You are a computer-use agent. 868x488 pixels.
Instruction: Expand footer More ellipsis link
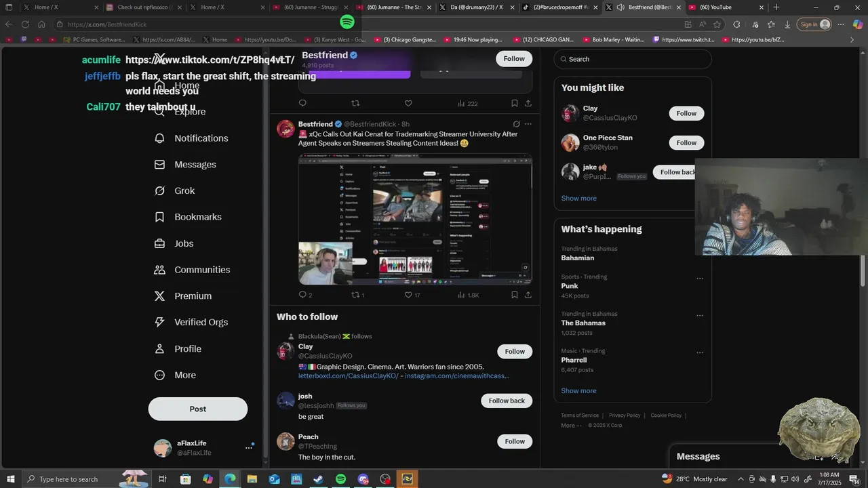tap(572, 426)
